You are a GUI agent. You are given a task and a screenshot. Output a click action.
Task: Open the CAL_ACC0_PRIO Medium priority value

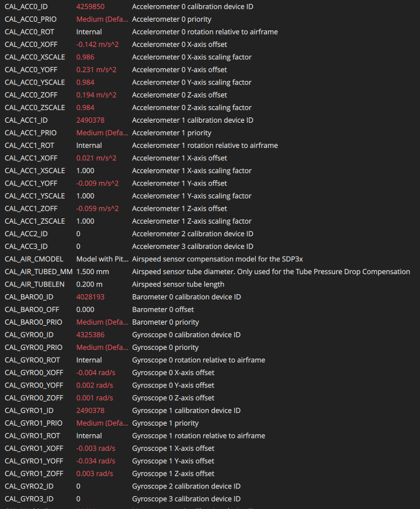point(102,19)
